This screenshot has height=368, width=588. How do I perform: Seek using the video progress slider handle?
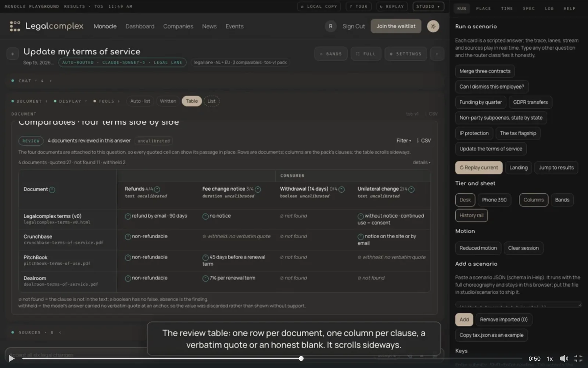301,358
